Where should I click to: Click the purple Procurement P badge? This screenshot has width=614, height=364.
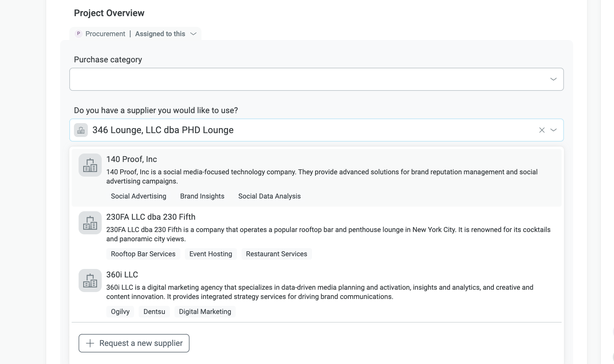click(x=79, y=34)
